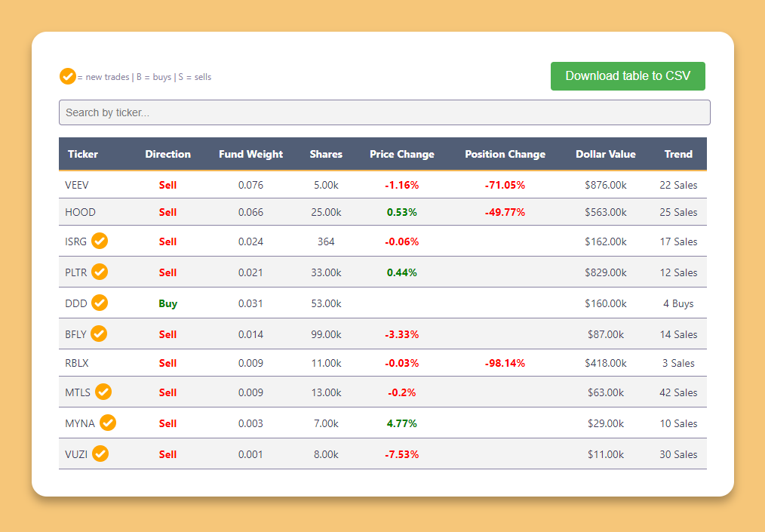
Task: Click the 17 Sales trend for ISRG
Action: click(678, 241)
